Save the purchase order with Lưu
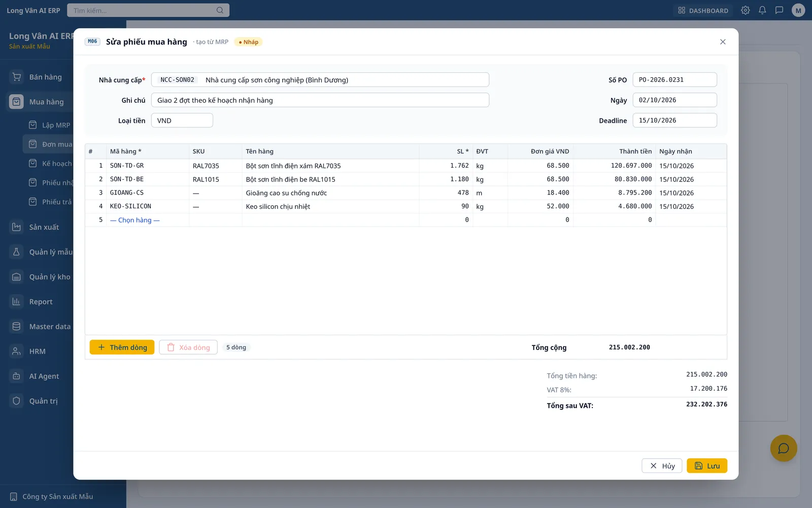Image resolution: width=812 pixels, height=508 pixels. tap(707, 466)
